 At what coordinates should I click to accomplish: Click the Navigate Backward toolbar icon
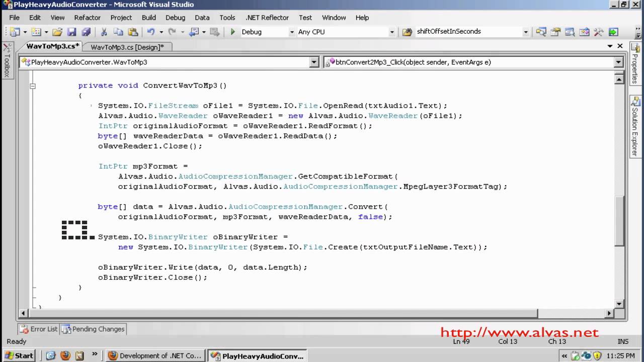click(194, 32)
